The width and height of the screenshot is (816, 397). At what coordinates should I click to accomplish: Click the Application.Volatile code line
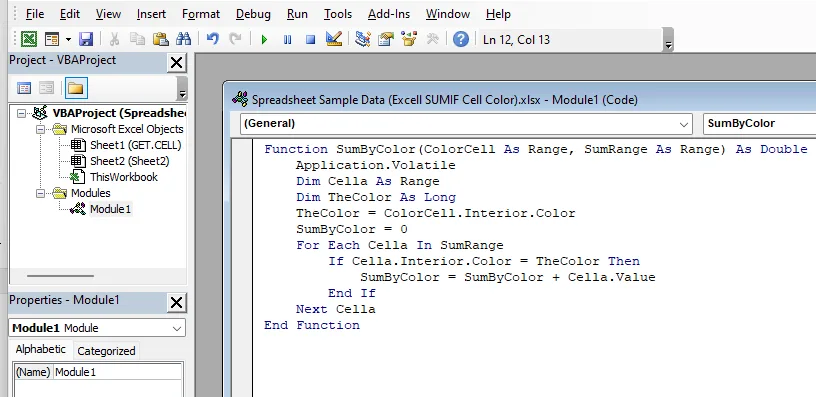(x=375, y=165)
